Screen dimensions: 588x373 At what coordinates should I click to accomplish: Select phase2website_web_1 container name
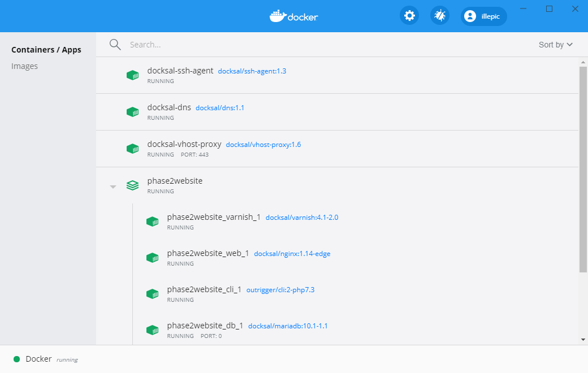(208, 253)
